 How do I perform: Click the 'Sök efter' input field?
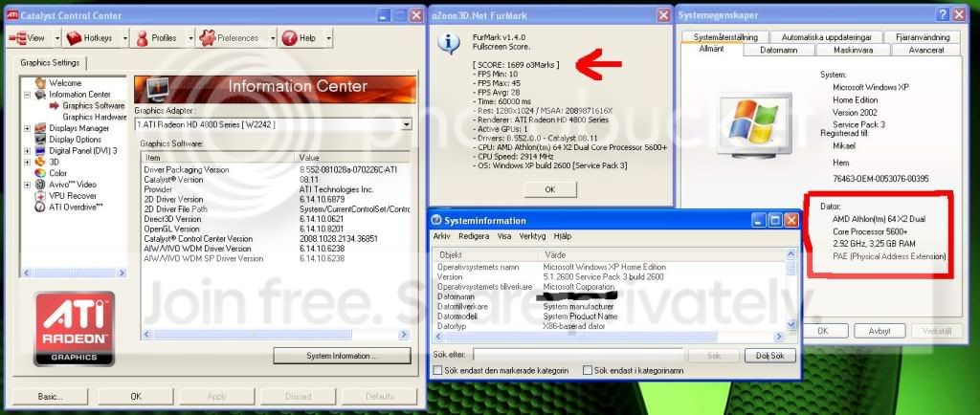(578, 355)
